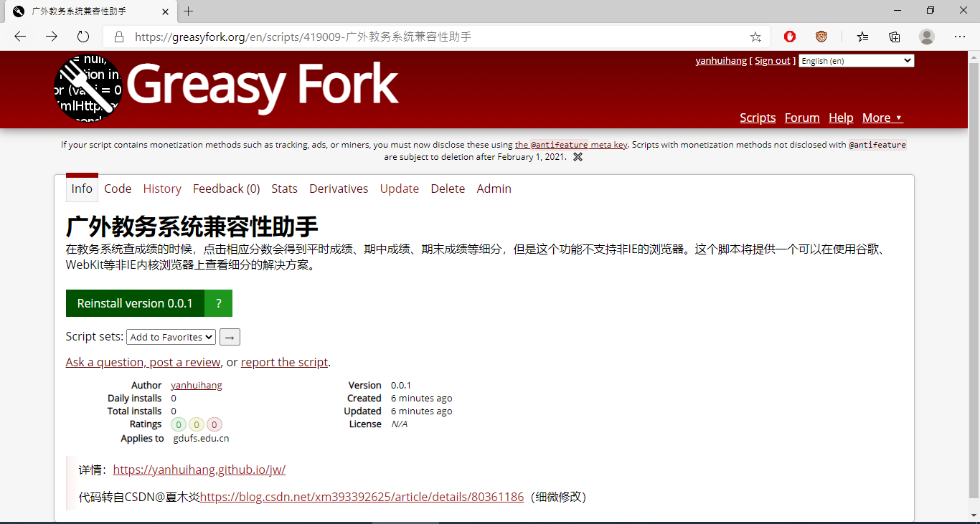Click the Sign out link
This screenshot has width=980, height=524.
click(x=772, y=61)
